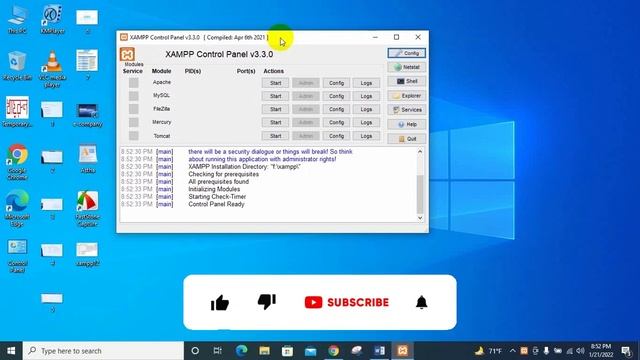640x360 pixels.
Task: Open Microsoft Store from the taskbar
Action: [x=287, y=351]
